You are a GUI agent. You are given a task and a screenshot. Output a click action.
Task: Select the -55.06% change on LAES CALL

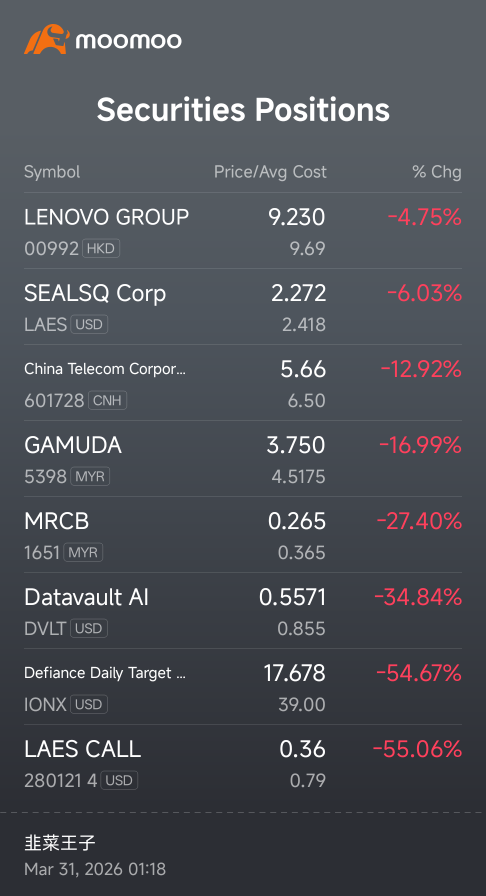(x=417, y=749)
